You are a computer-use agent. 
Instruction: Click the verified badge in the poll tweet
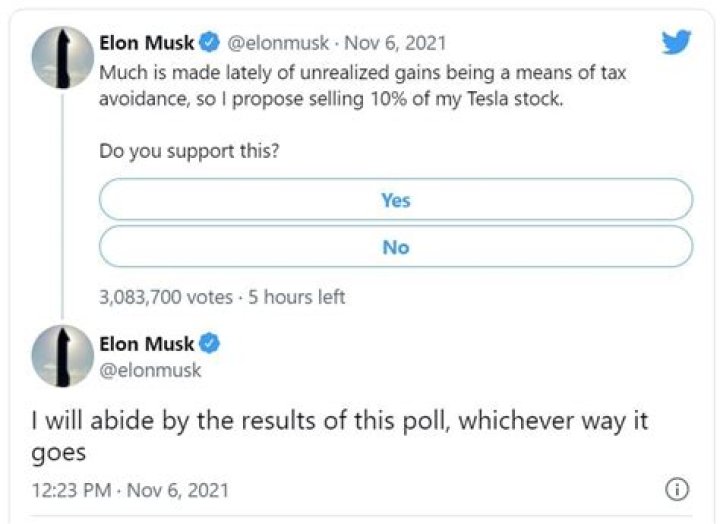pos(211,43)
